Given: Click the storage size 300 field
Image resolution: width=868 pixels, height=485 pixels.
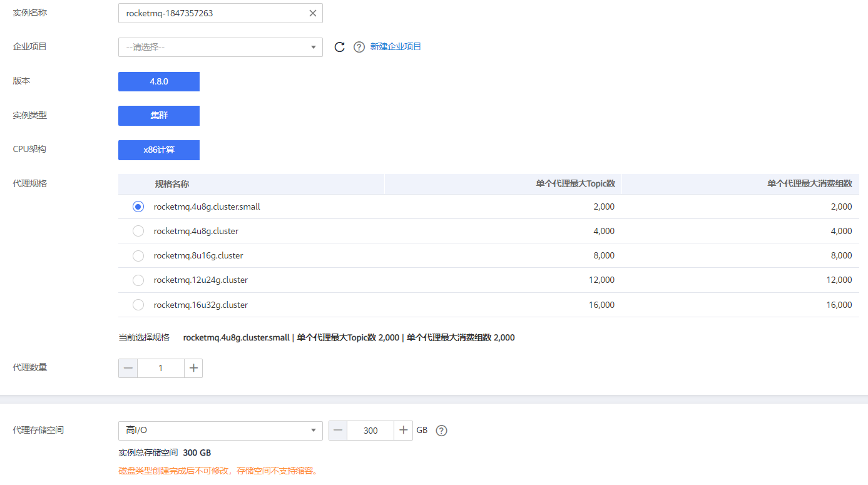Looking at the screenshot, I should pyautogui.click(x=370, y=431).
